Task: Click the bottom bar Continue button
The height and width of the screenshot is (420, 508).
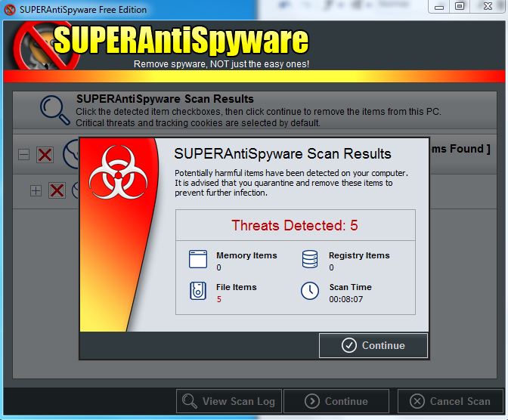Action: (336, 401)
